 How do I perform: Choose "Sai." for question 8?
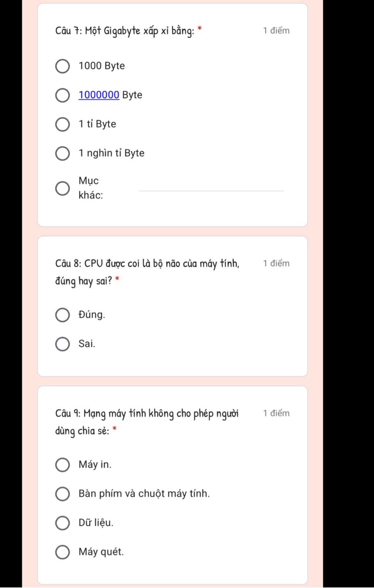click(62, 344)
